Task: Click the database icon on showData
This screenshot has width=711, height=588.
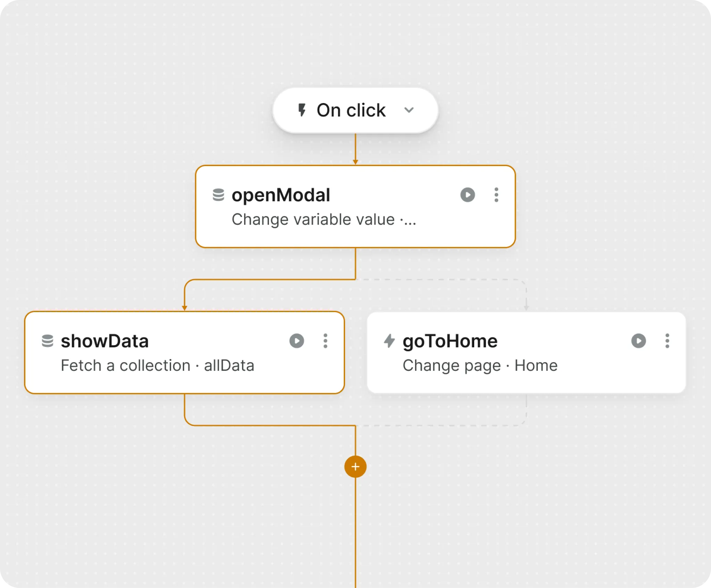Action: tap(48, 341)
